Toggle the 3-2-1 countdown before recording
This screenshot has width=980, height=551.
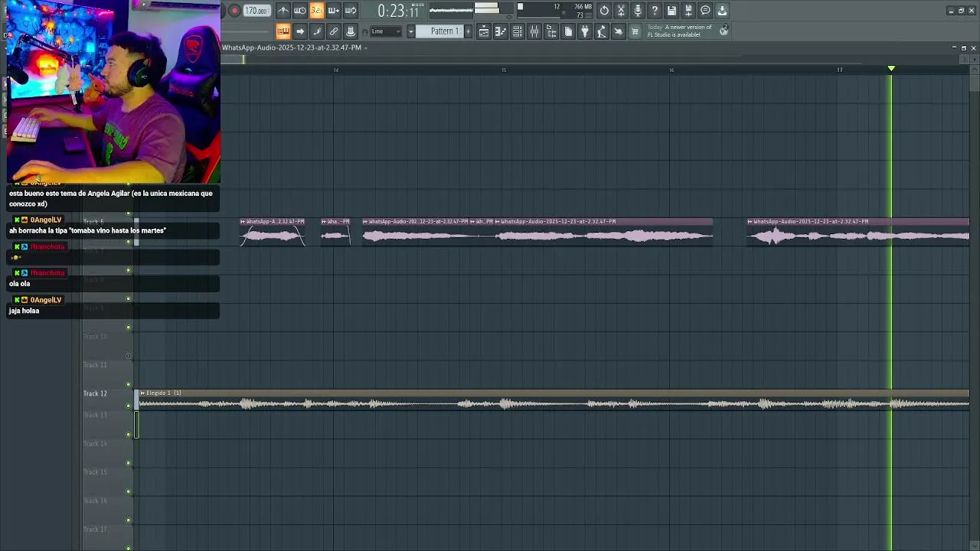click(317, 11)
